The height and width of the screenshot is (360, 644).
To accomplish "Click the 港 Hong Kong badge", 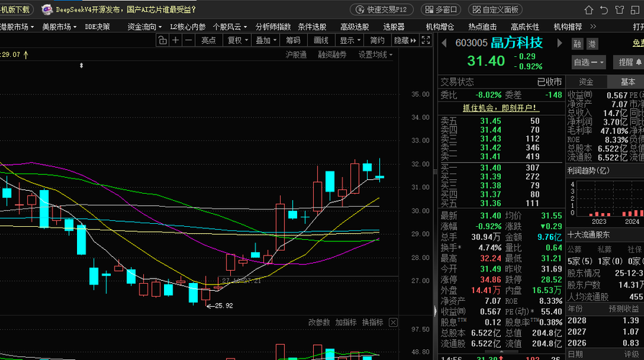I will (x=592, y=44).
